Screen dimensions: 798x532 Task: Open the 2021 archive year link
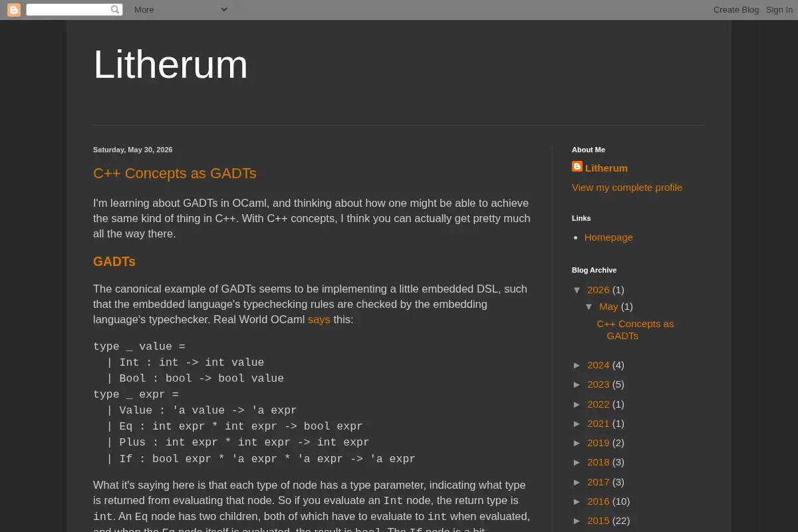click(x=598, y=424)
